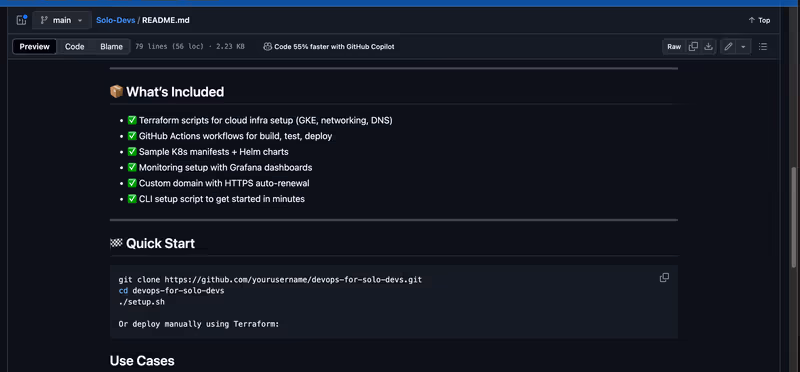Switch to the Preview tab
800x372 pixels.
pyautogui.click(x=35, y=46)
